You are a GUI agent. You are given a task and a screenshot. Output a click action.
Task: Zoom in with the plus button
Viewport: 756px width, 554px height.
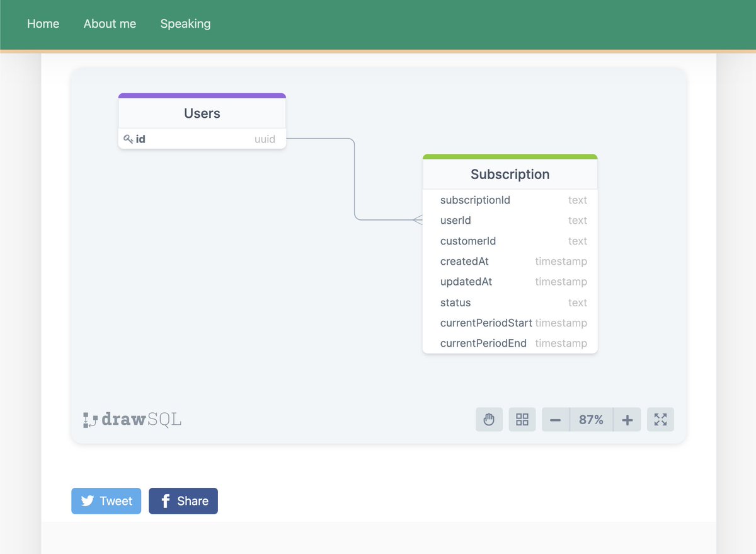(627, 420)
